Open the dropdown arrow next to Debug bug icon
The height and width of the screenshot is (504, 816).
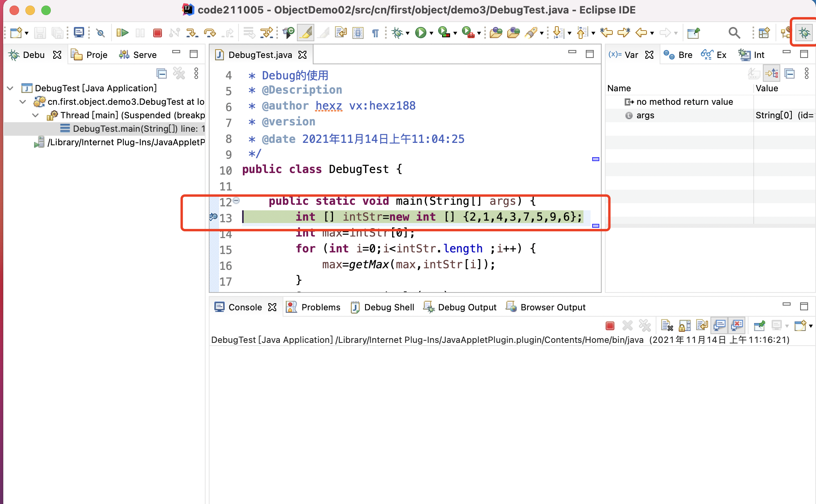(408, 33)
